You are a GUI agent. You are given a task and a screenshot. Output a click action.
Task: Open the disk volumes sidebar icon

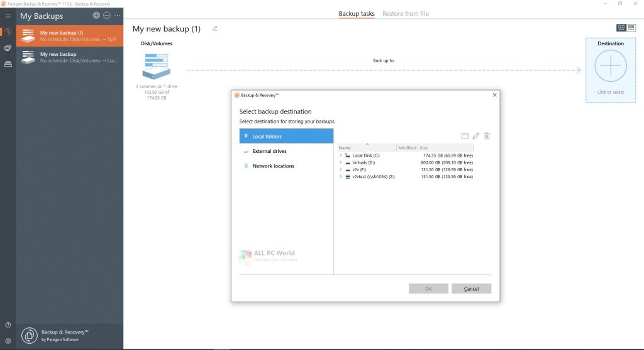8,48
